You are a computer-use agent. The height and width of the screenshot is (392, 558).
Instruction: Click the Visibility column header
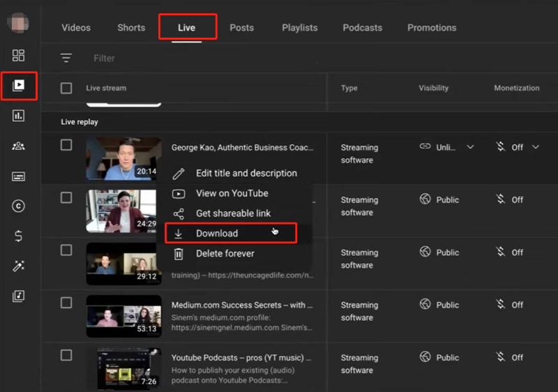(433, 88)
